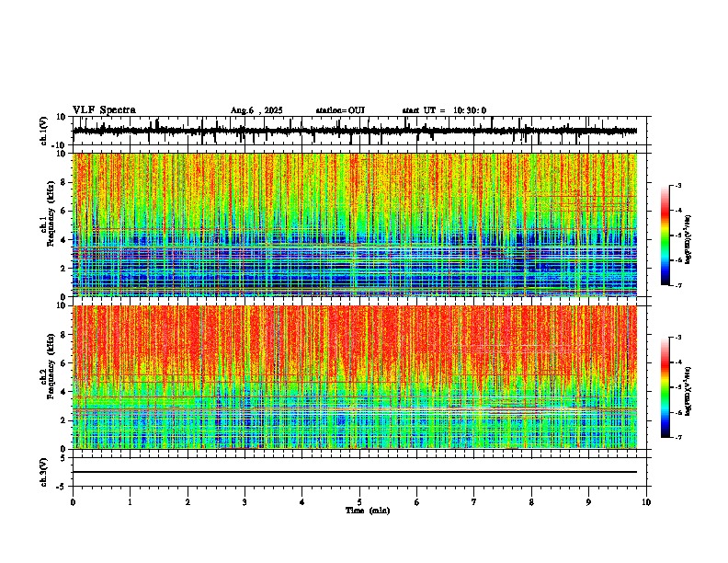Click the time axis tick label "9"
This screenshot has height=563, width=728.
click(x=588, y=502)
